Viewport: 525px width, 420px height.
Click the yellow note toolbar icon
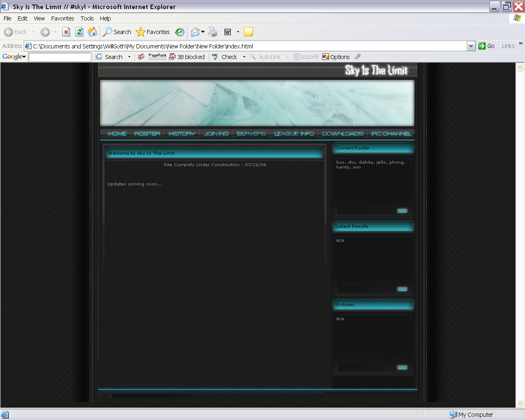tap(248, 32)
